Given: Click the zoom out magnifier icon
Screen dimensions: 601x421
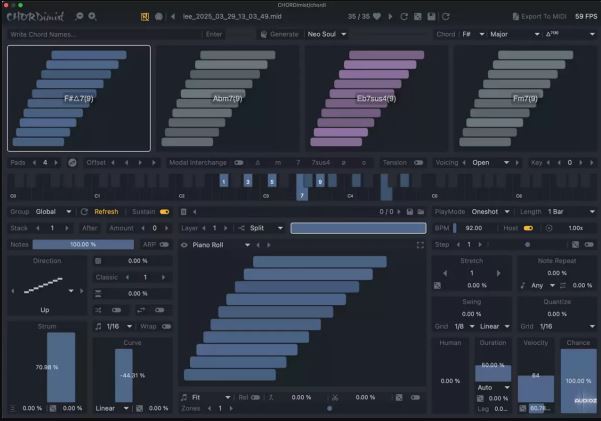Looking at the screenshot, I should coord(79,16).
